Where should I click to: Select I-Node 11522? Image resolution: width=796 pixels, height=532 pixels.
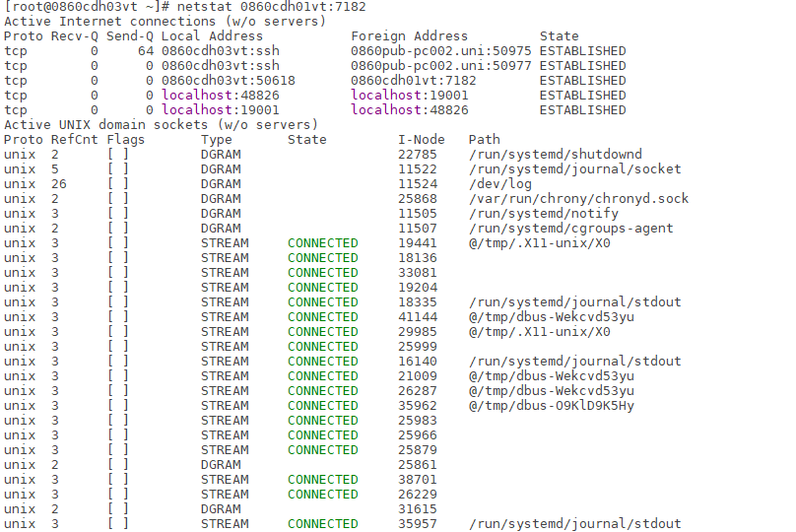tap(418, 169)
